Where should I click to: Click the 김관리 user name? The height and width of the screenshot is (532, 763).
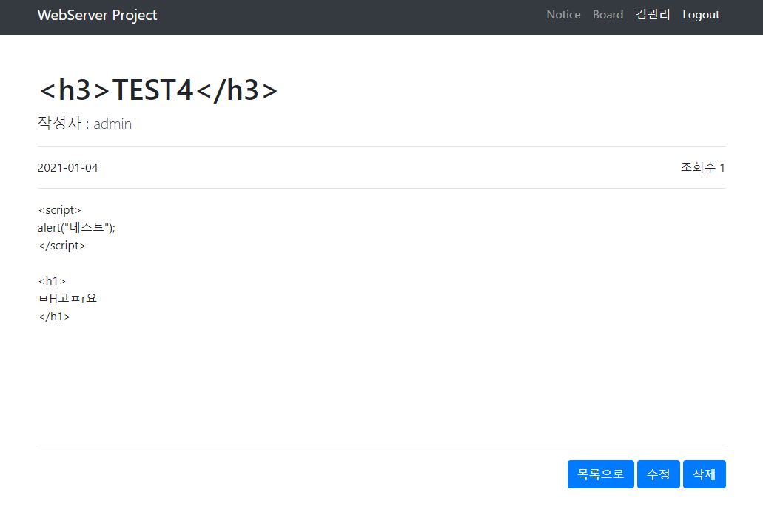pos(653,15)
